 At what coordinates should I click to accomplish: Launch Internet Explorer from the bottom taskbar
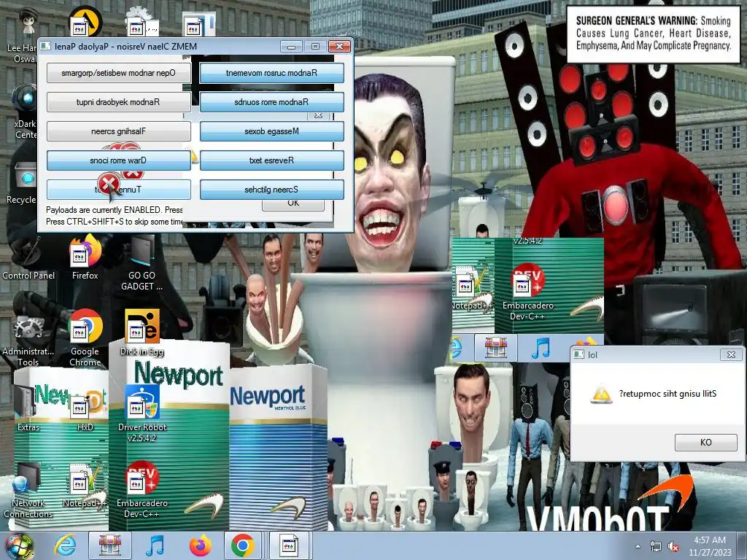tap(65, 545)
